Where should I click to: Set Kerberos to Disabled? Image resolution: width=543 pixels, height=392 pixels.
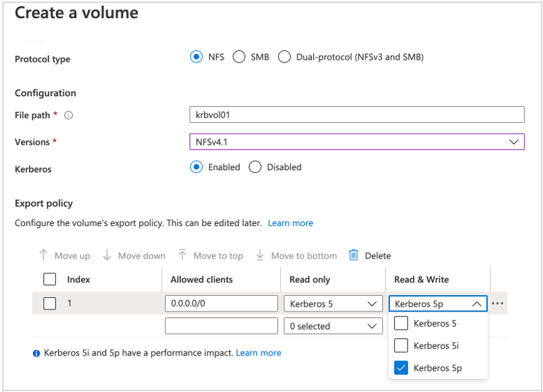click(255, 167)
